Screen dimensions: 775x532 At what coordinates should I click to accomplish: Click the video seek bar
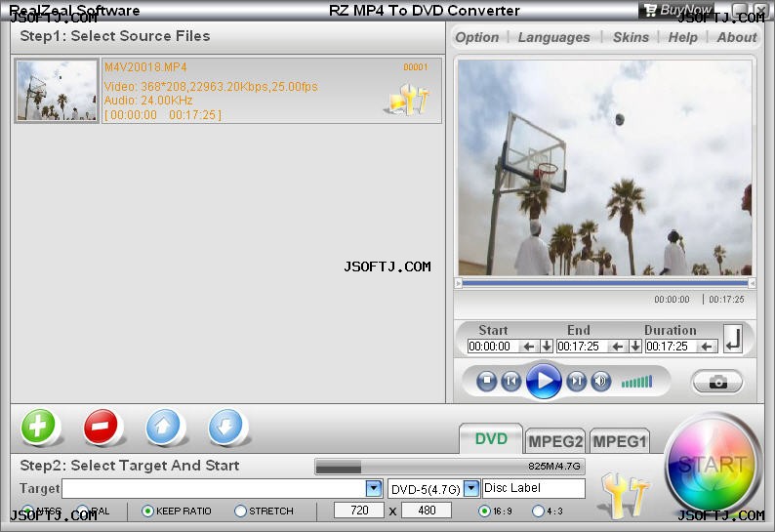click(605, 283)
